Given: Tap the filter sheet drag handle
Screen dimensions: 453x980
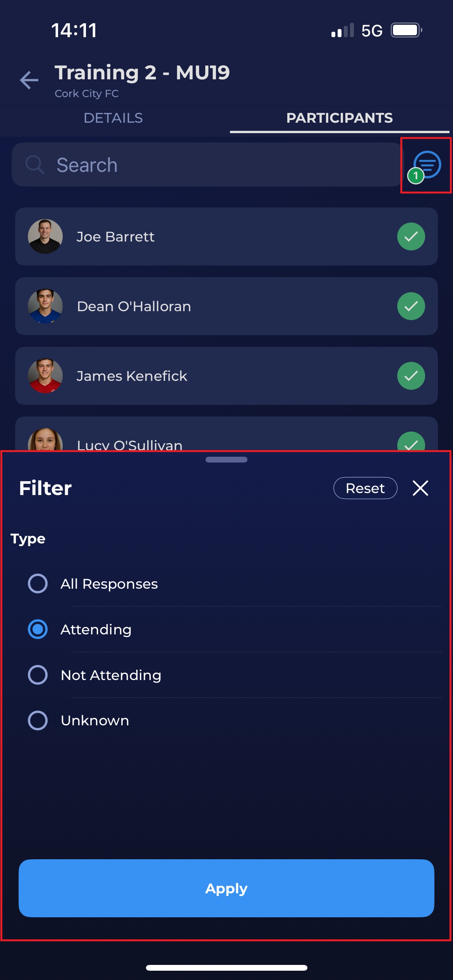Looking at the screenshot, I should (226, 460).
